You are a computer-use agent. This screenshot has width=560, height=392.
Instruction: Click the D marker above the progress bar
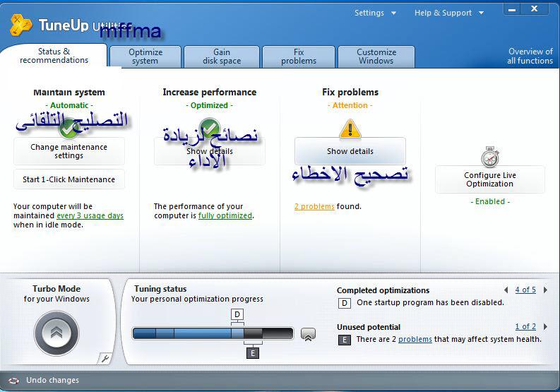[237, 314]
